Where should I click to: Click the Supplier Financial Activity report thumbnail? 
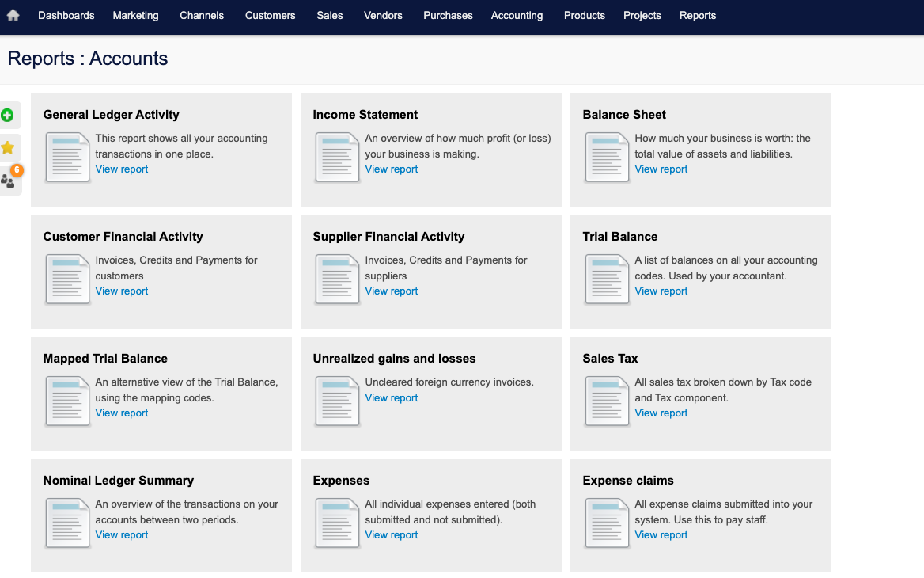336,279
